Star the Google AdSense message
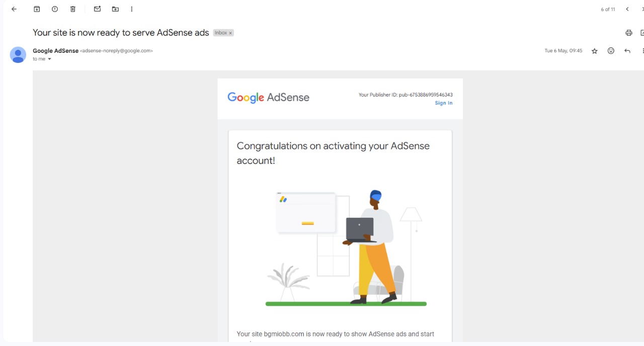 point(595,51)
